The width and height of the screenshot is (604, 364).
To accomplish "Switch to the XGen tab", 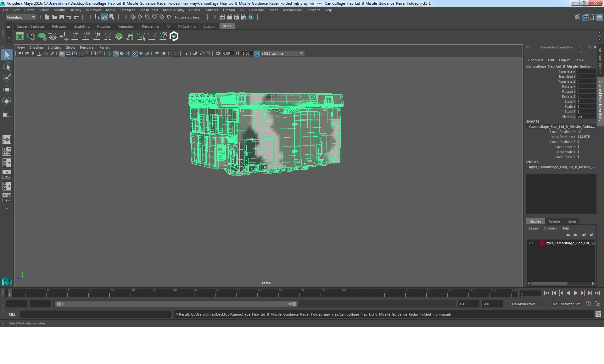I will pos(227,26).
